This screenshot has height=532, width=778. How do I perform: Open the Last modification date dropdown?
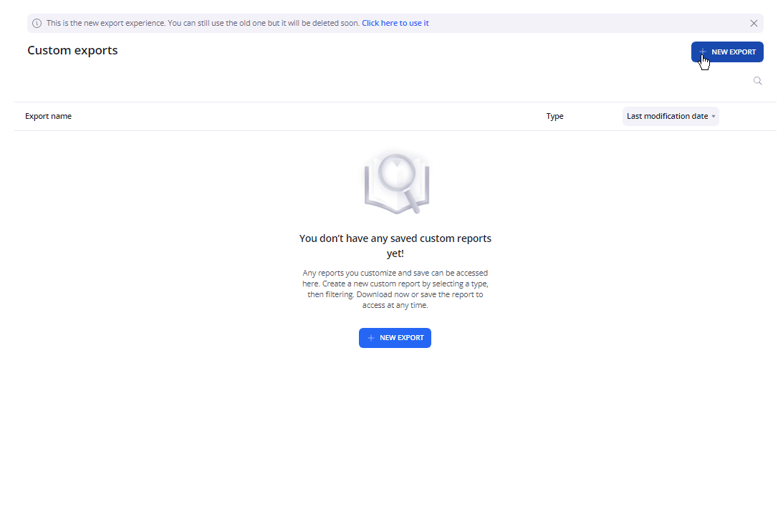[x=670, y=116]
